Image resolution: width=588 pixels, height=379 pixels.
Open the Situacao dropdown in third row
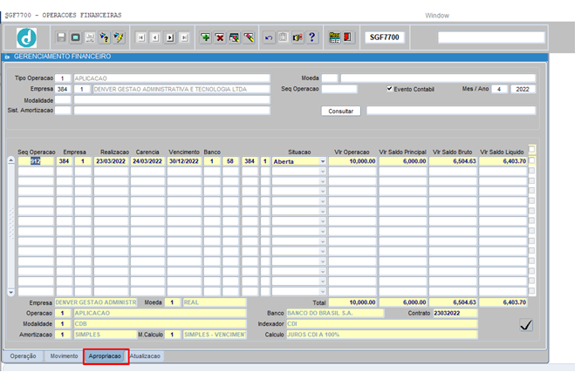coord(323,181)
